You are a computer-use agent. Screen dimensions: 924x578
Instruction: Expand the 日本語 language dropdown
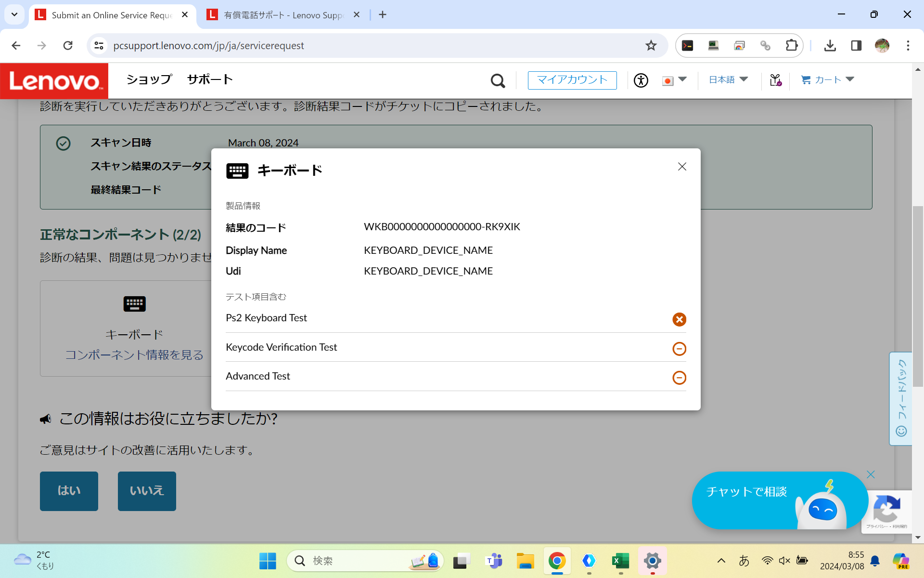(728, 79)
